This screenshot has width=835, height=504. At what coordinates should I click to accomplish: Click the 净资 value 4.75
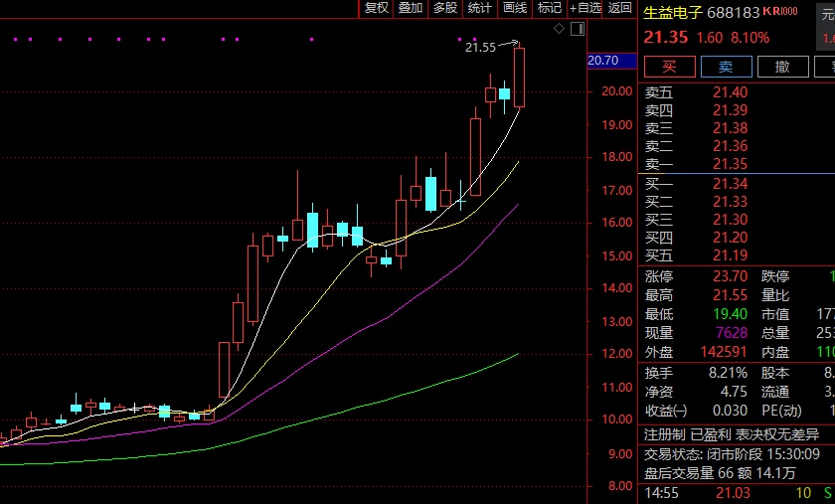734,392
